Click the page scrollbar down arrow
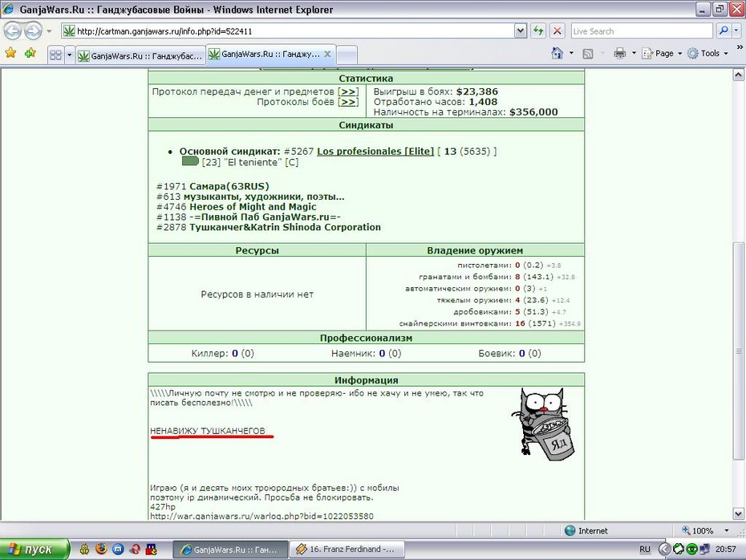Viewport: 746px width, 560px height. tap(738, 513)
